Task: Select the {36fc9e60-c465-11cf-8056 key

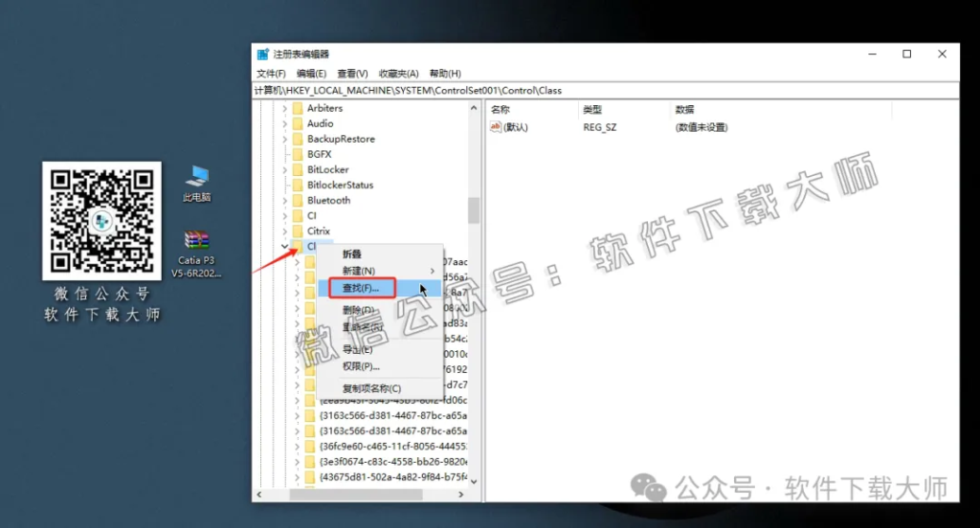Action: point(393,446)
